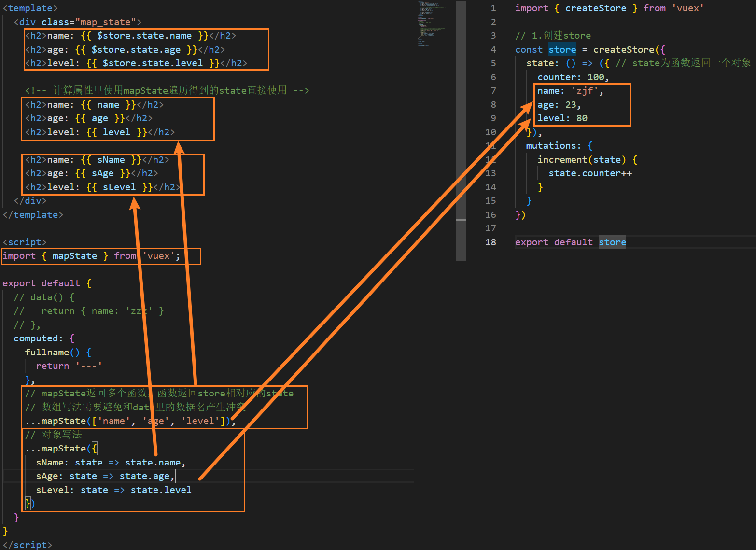Click '{{ name }}' template interpolation
756x550 pixels.
point(109,105)
